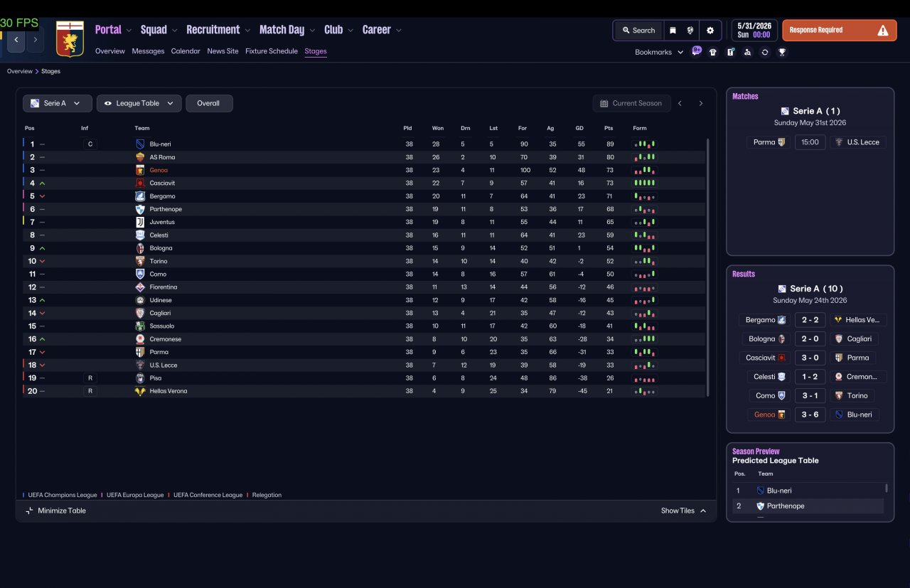Expand the Match Day menu chevron
This screenshot has width=910, height=588.
(312, 31)
